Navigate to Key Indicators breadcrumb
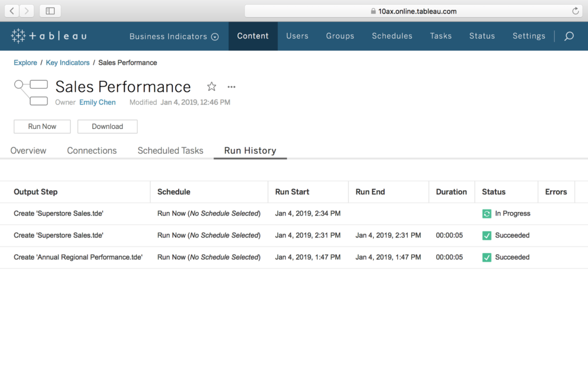 click(x=68, y=63)
